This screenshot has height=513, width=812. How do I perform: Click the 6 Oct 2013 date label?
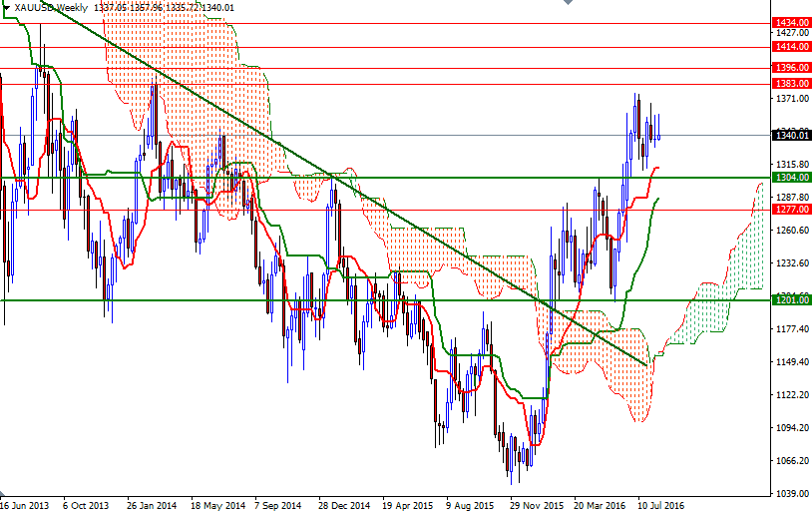pos(86,505)
